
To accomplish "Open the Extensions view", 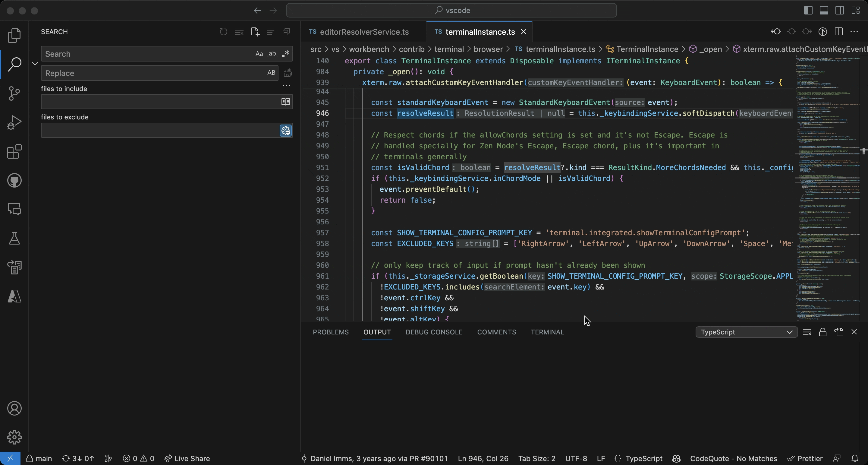I will [x=14, y=152].
